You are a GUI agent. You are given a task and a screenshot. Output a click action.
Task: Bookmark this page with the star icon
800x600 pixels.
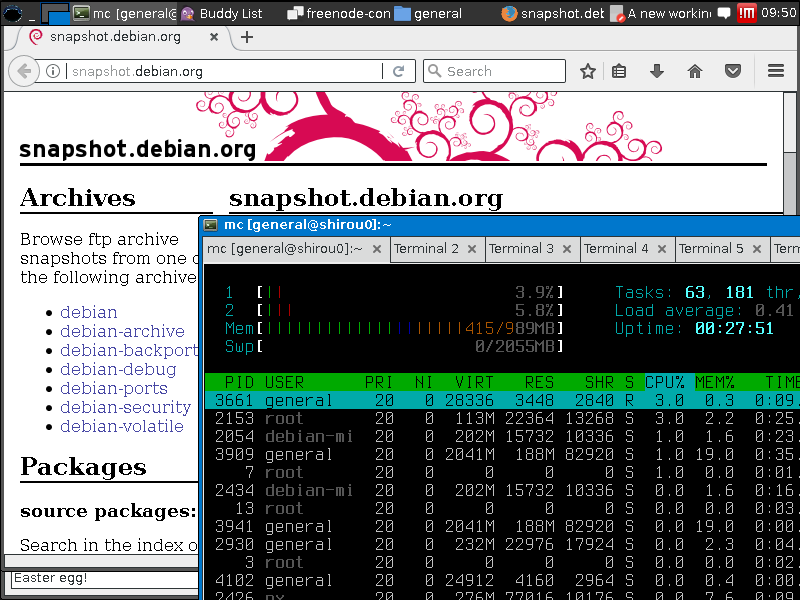click(x=587, y=71)
